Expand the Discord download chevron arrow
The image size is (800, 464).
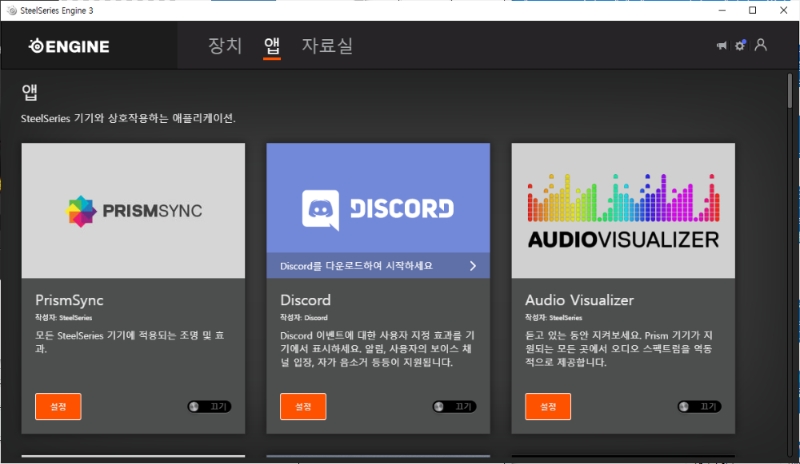(x=473, y=265)
